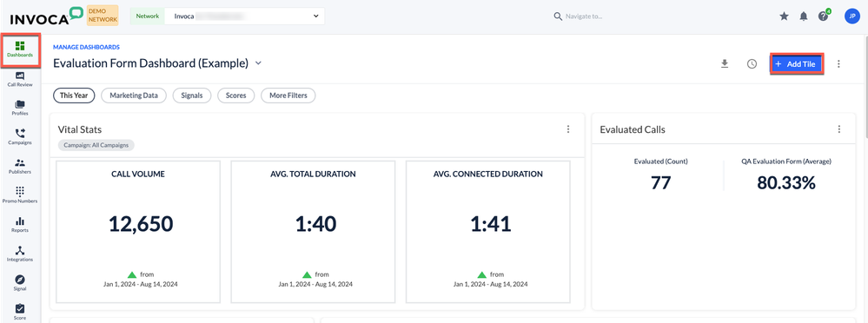Open the help question mark icon
The height and width of the screenshot is (323, 868).
tap(823, 16)
